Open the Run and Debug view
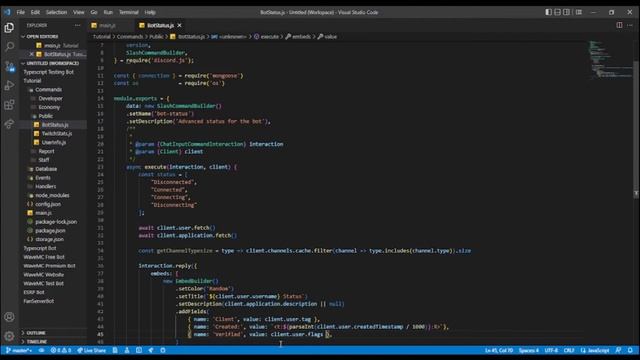Viewport: 640px width, 360px height. tap(9, 85)
